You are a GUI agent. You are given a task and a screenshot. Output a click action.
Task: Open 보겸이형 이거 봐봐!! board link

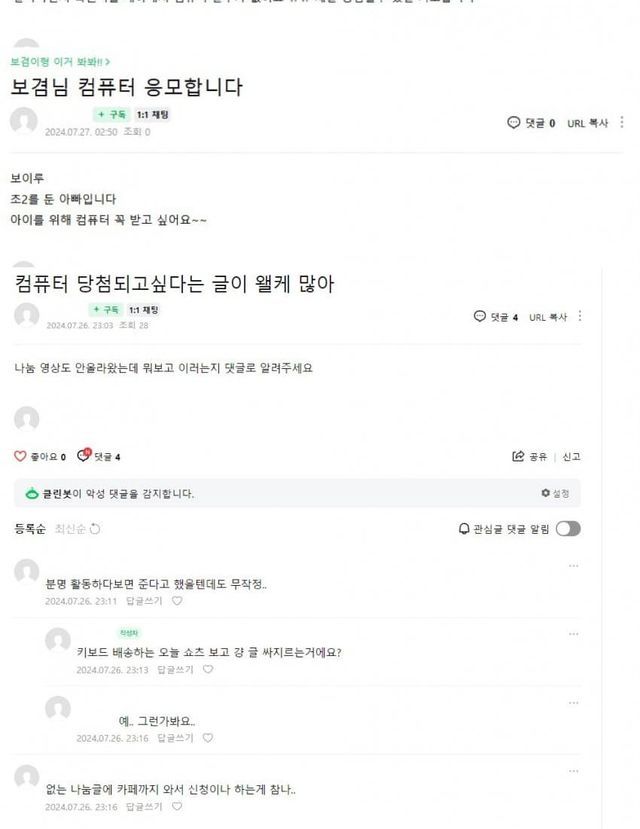tap(60, 62)
